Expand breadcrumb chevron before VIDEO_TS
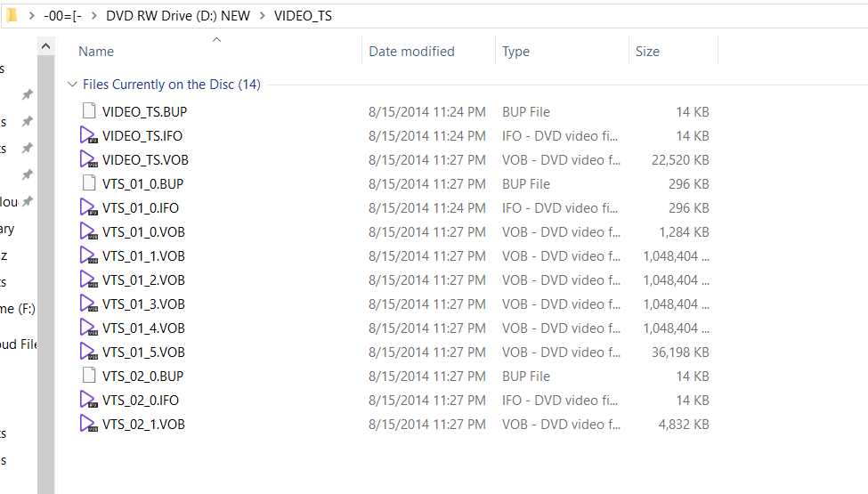Viewport: 868px width, 494px height. (262, 16)
